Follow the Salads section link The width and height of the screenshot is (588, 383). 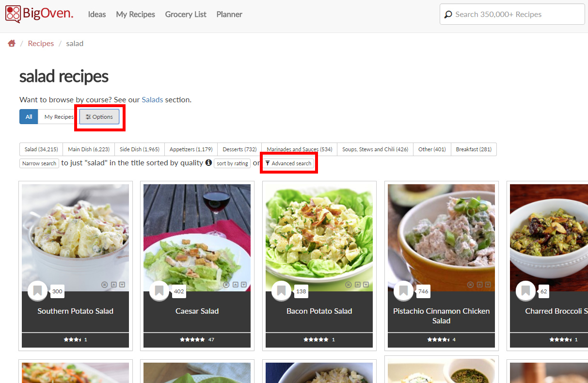pyautogui.click(x=153, y=100)
